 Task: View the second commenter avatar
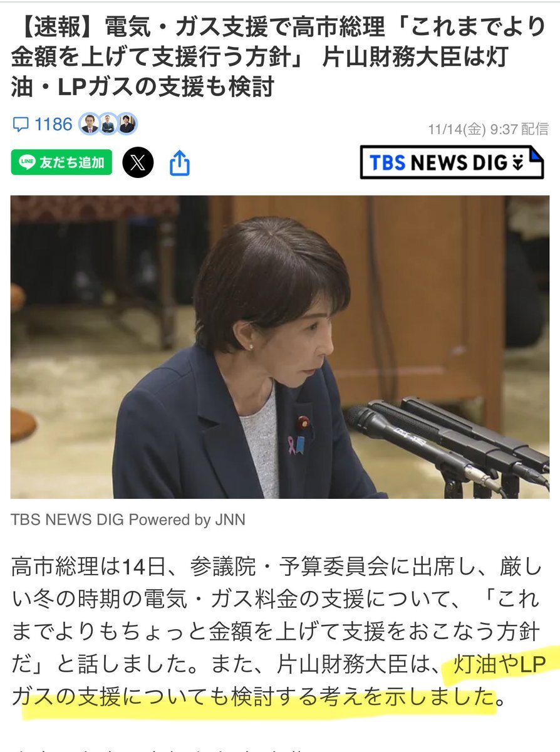tap(108, 124)
